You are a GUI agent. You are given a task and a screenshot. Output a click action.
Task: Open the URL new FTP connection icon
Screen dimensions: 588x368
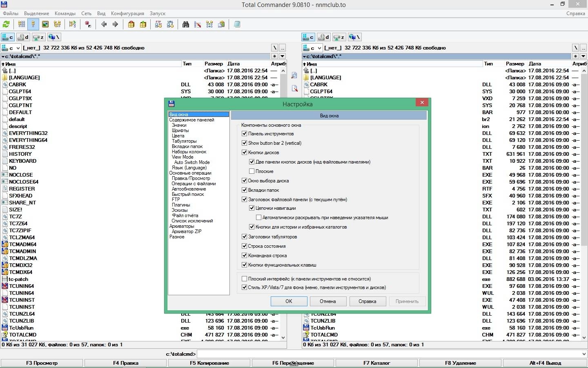tap(170, 25)
